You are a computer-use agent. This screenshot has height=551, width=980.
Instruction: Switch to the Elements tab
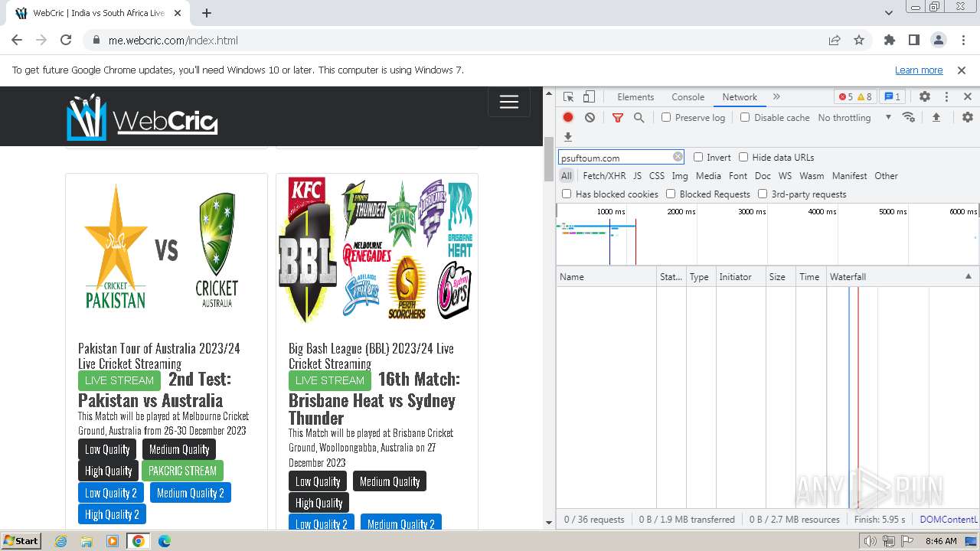pyautogui.click(x=635, y=97)
